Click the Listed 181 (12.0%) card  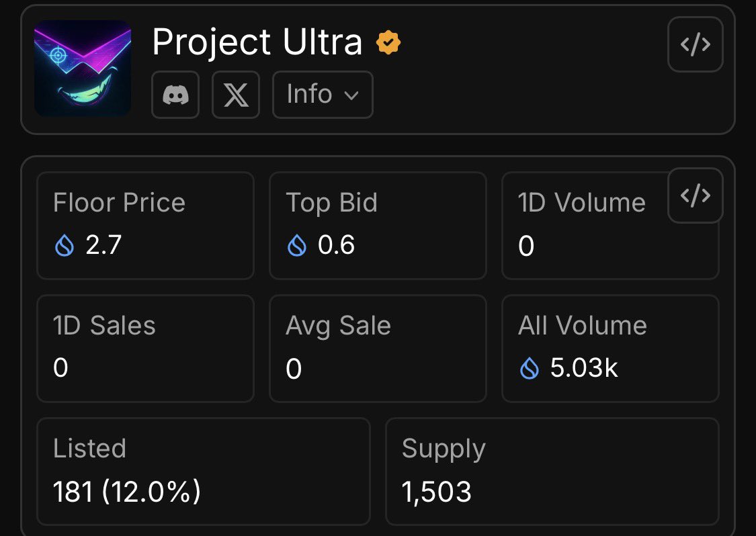click(203, 471)
